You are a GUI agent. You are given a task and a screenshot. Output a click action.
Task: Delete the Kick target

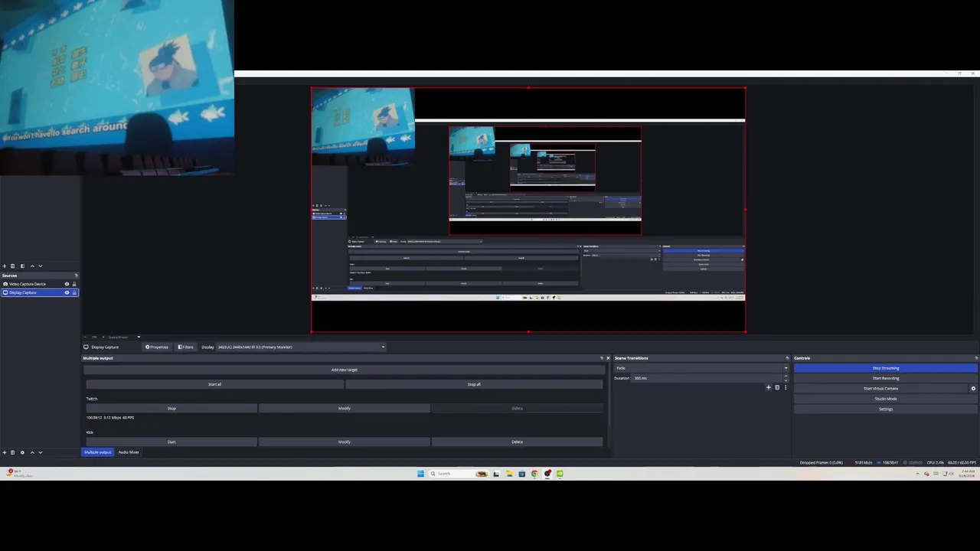[517, 442]
